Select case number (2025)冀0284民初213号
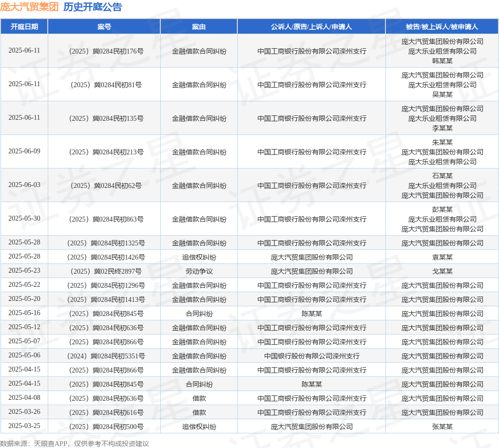Viewport: 499px width, 448px height. click(106, 152)
